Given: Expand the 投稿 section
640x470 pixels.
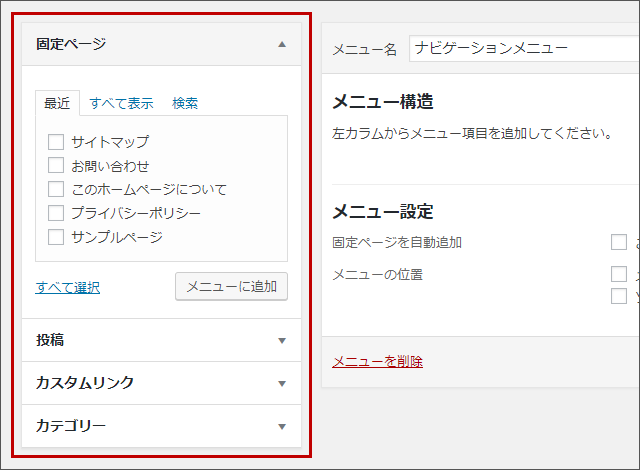Looking at the screenshot, I should pyautogui.click(x=282, y=340).
